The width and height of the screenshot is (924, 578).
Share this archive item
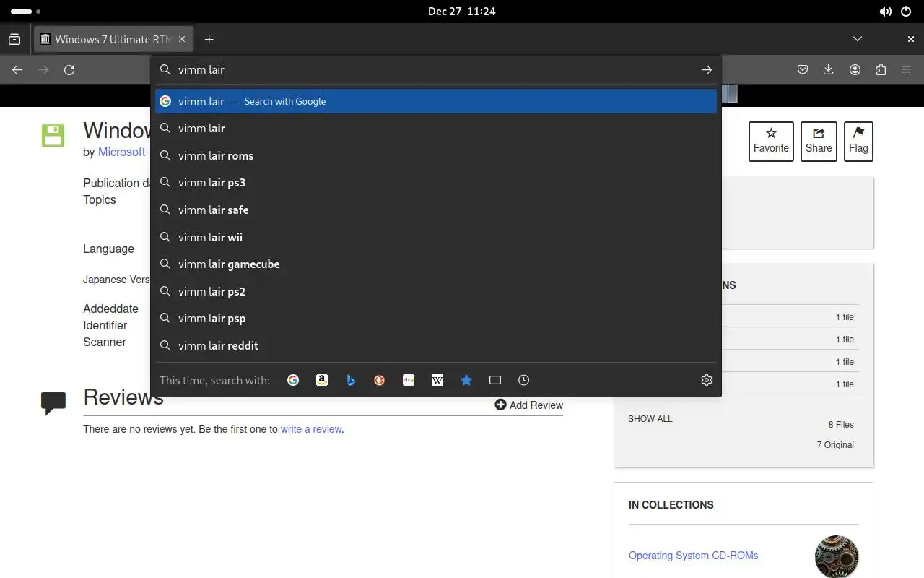pyautogui.click(x=819, y=141)
